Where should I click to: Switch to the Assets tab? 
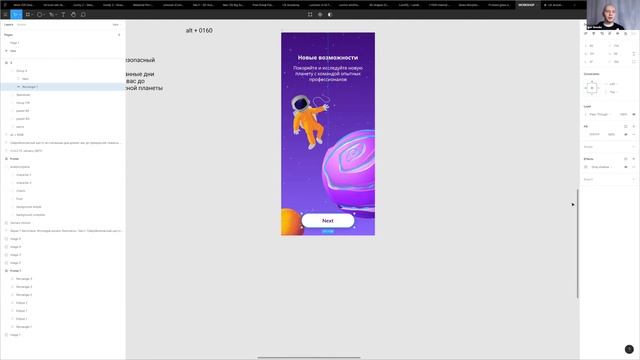tap(21, 24)
